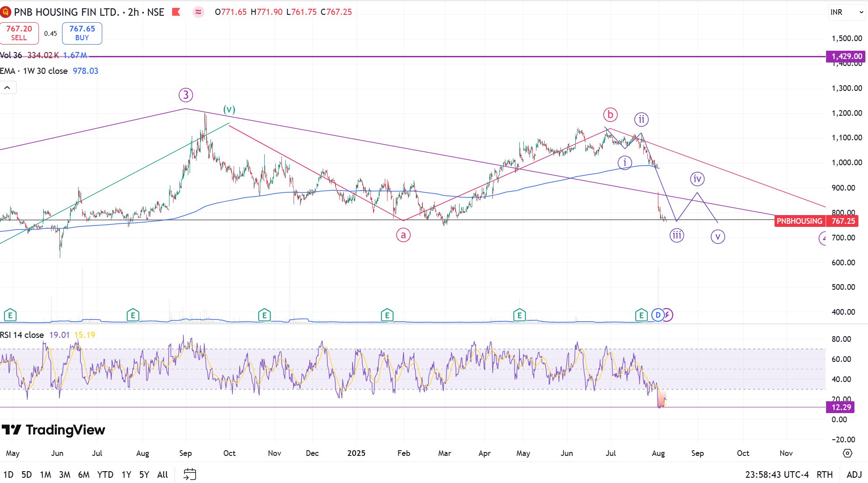The width and height of the screenshot is (868, 483).
Task: Select the circled a wave label
Action: point(403,235)
